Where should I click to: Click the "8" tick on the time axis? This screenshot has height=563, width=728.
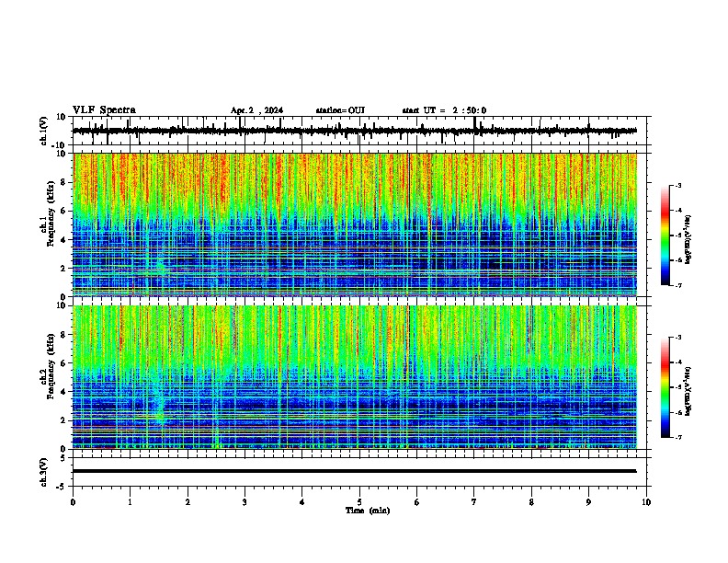tap(531, 502)
